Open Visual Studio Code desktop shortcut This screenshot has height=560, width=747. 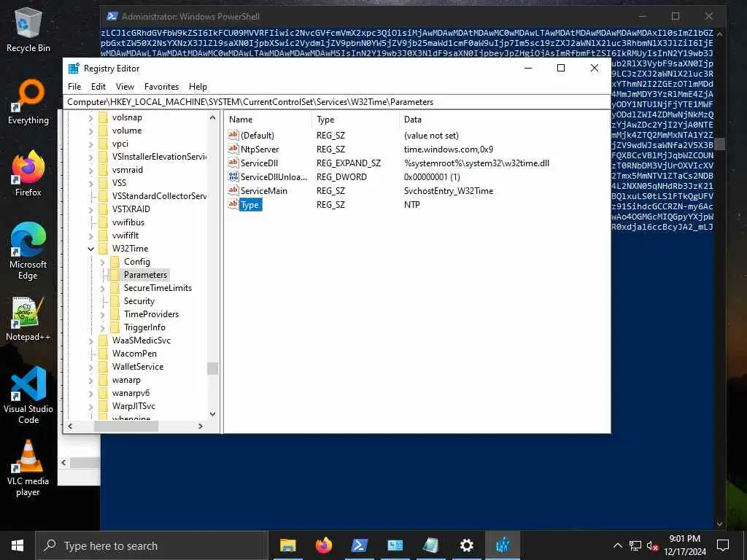pyautogui.click(x=28, y=395)
